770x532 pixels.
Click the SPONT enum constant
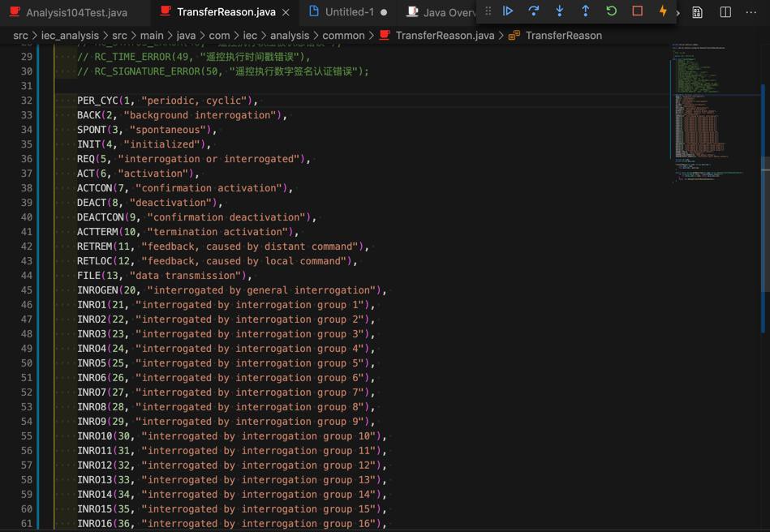[x=92, y=130]
